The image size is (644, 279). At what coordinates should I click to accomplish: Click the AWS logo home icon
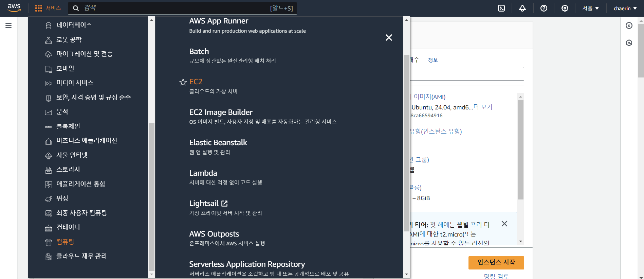click(14, 8)
